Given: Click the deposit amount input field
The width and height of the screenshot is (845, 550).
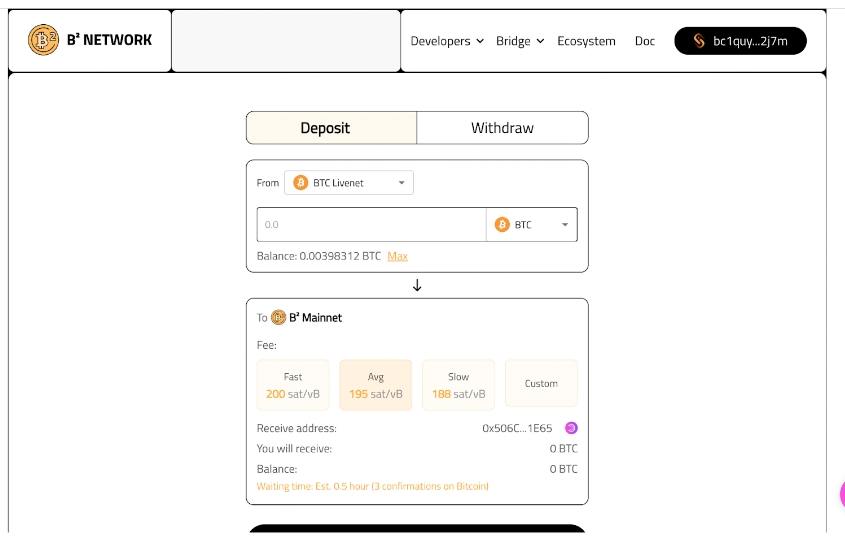Looking at the screenshot, I should 370,225.
